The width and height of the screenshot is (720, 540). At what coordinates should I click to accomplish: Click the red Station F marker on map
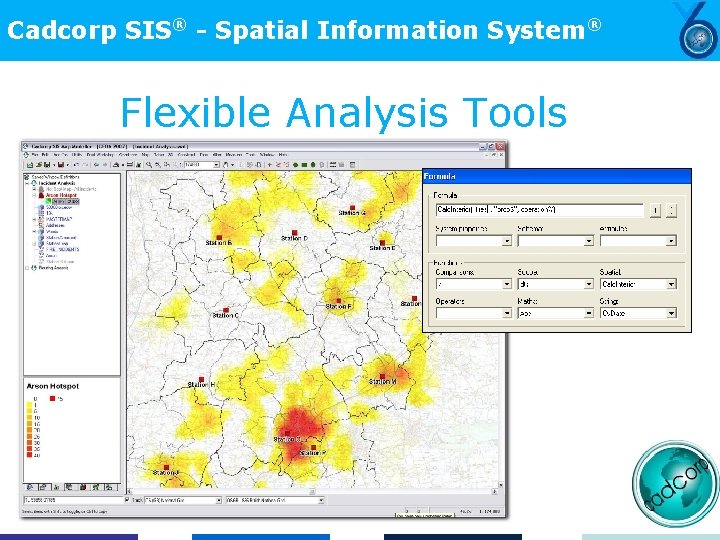click(338, 301)
